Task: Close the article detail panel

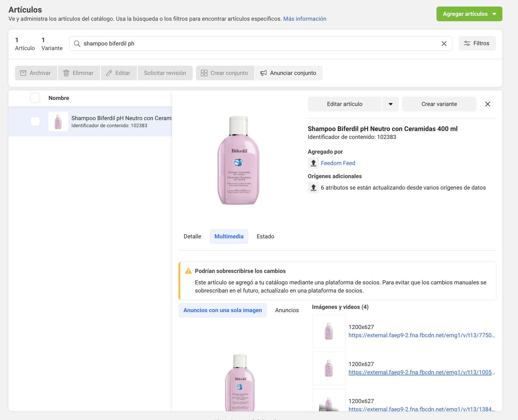Action: point(488,104)
